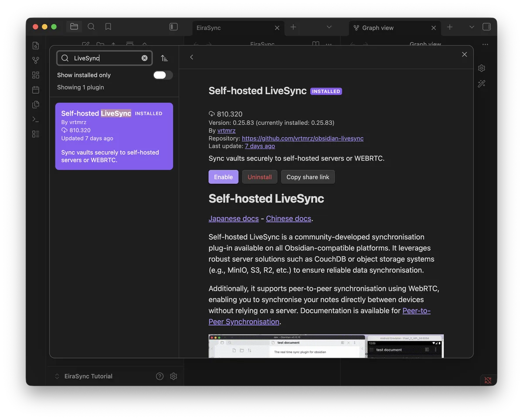Focus the plugin search field

[x=105, y=58]
